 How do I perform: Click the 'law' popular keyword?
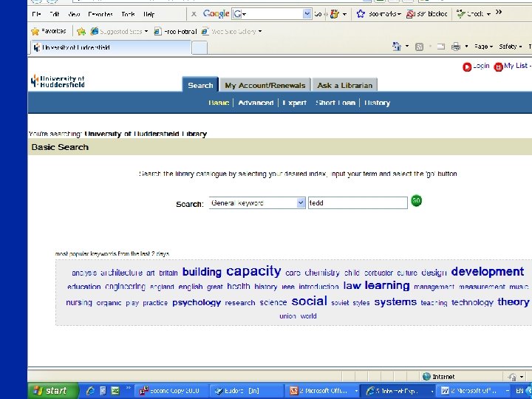tap(352, 286)
